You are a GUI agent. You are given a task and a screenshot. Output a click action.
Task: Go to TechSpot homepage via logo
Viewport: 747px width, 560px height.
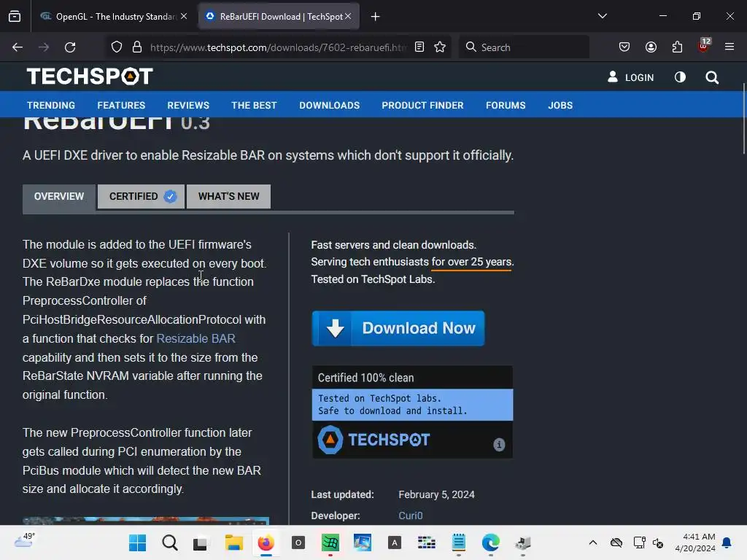[x=90, y=76]
